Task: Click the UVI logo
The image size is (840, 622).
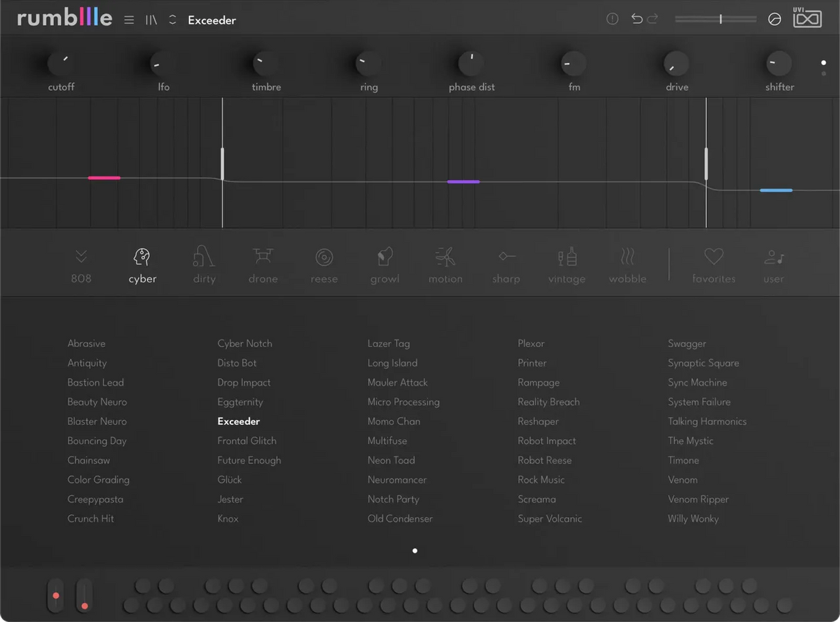Action: 807,18
